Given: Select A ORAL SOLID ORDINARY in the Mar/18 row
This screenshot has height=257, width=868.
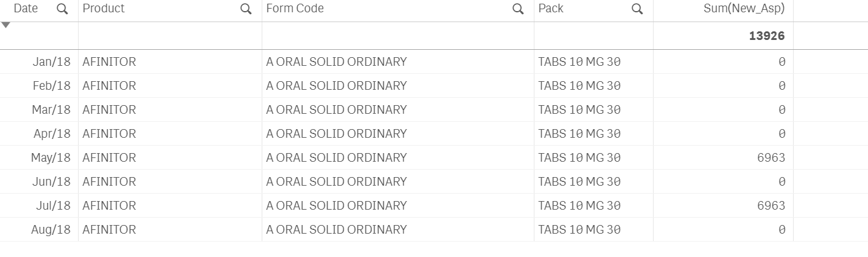Looking at the screenshot, I should click(x=336, y=109).
